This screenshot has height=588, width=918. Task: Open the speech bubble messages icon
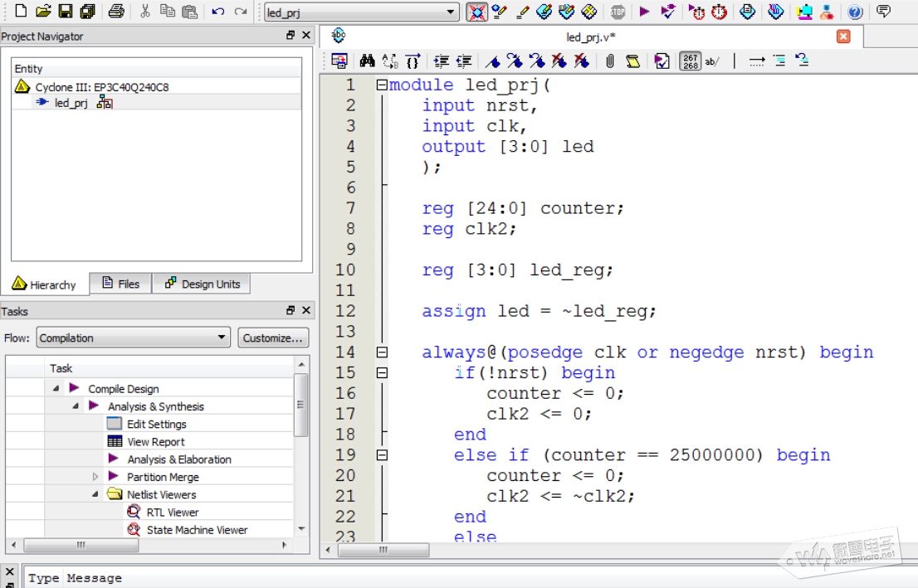point(883,11)
